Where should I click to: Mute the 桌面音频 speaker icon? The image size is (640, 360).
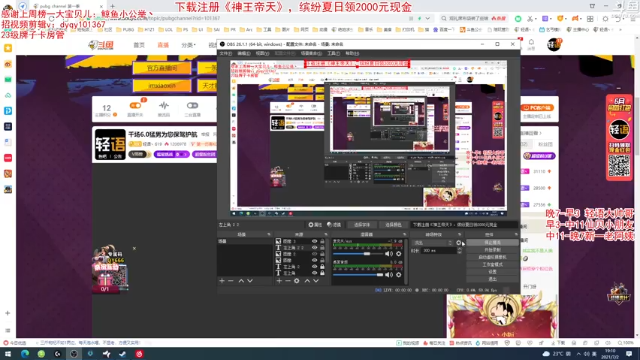[x=389, y=275]
